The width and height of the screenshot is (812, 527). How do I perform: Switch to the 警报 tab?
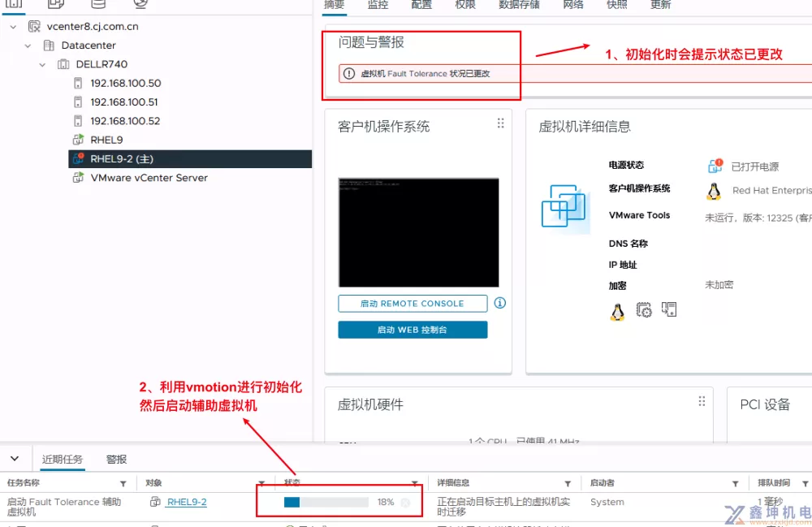pos(116,459)
